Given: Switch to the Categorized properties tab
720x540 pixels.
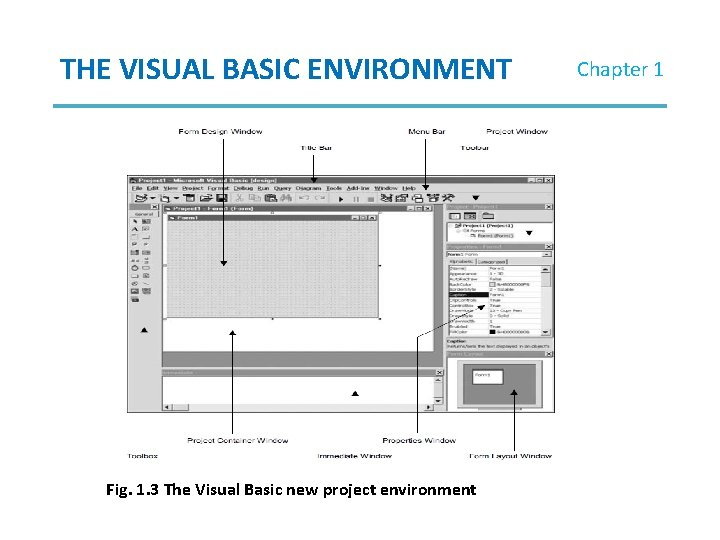Looking at the screenshot, I should point(491,261).
